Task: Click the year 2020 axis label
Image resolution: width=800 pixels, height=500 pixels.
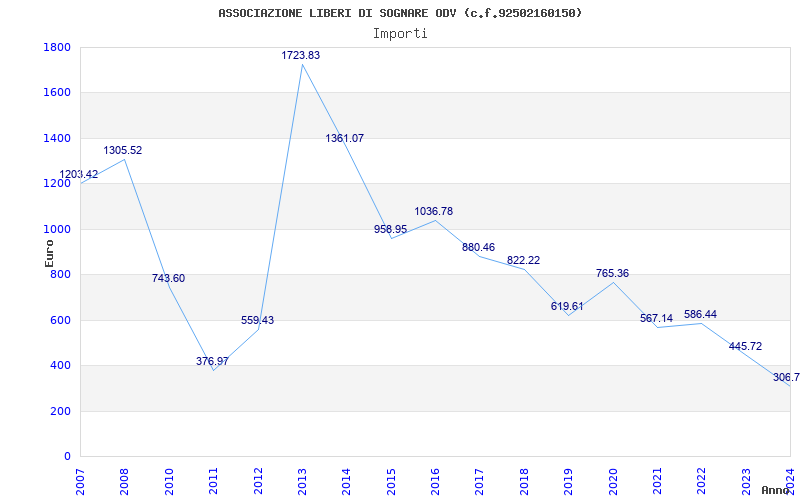Action: (x=613, y=482)
